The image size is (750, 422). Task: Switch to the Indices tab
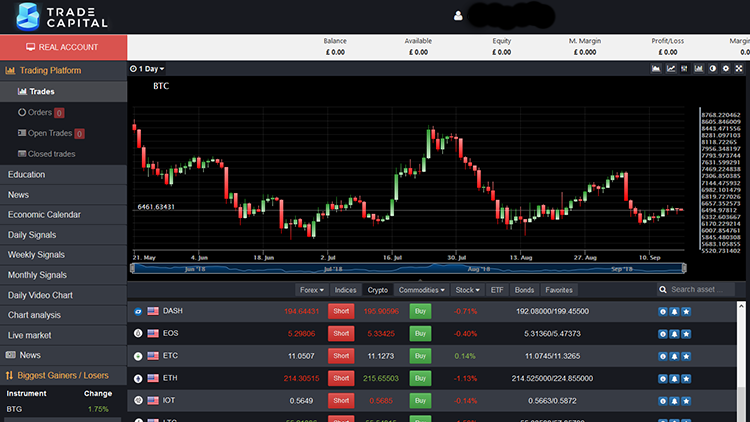click(x=345, y=290)
